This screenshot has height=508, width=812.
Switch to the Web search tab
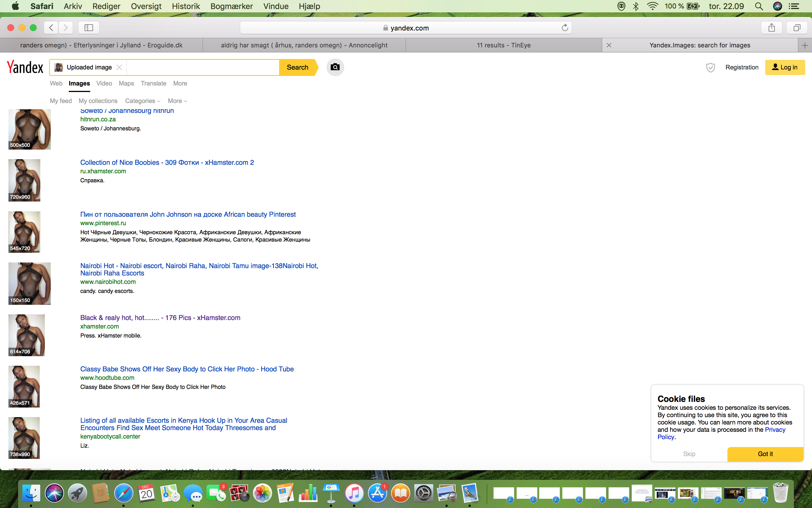[x=56, y=83]
